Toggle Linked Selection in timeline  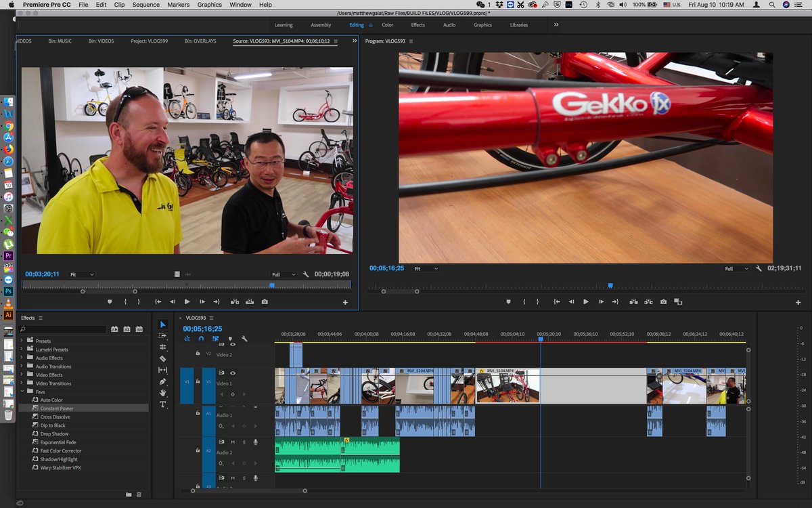(x=215, y=339)
